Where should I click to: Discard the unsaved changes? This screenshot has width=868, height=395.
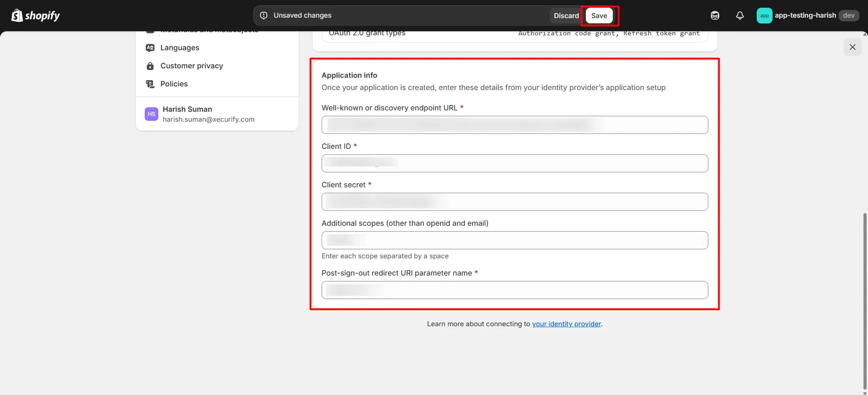(x=566, y=15)
